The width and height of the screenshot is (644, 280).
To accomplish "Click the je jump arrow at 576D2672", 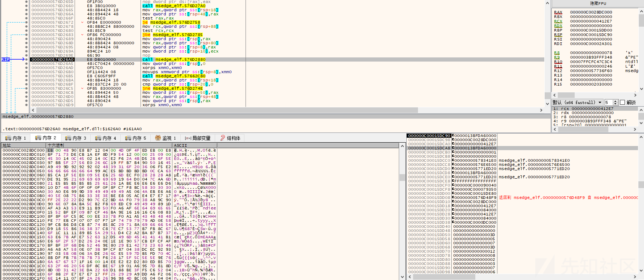I will 82,22.
